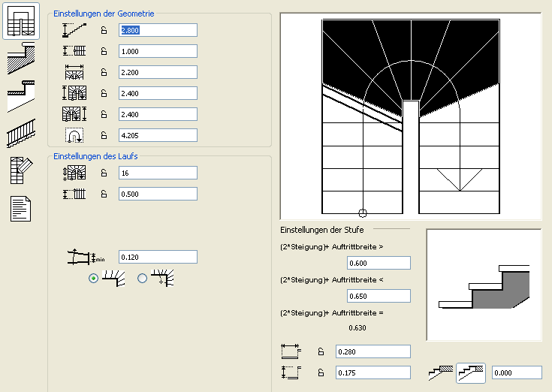
Task: Toggle the lock beside the right flight length field
Action: pos(104,114)
